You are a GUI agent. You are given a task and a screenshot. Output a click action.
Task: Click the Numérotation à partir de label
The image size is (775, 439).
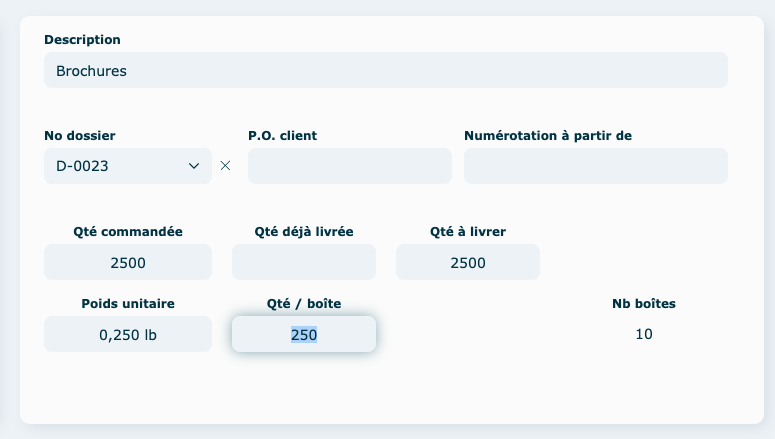pyautogui.click(x=547, y=135)
